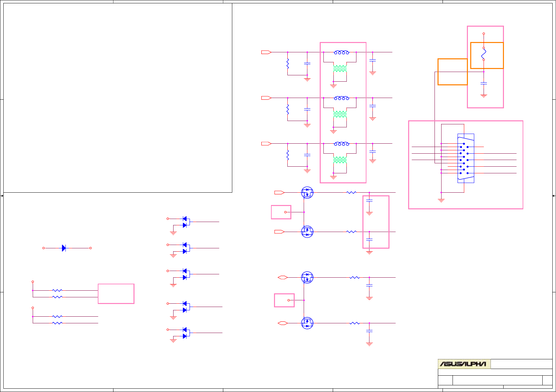This screenshot has width=556, height=392.
Task: Select the capacitor below the fuse
Action: coord(484,83)
